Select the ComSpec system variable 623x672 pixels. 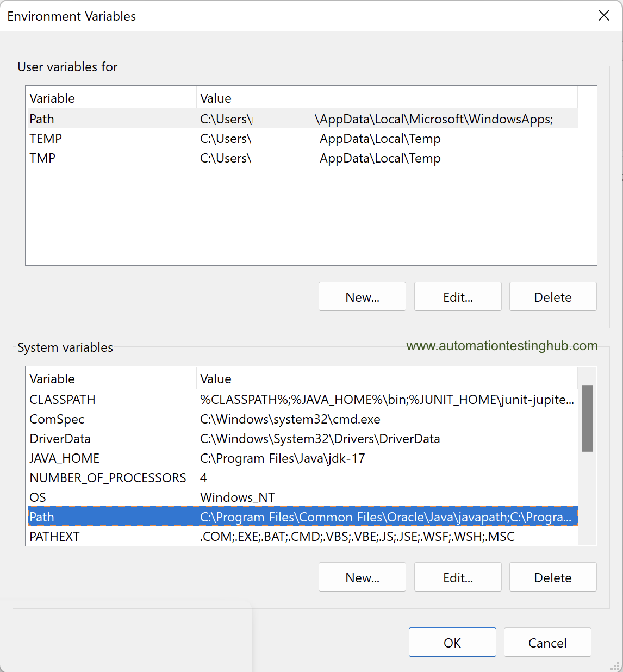click(303, 419)
